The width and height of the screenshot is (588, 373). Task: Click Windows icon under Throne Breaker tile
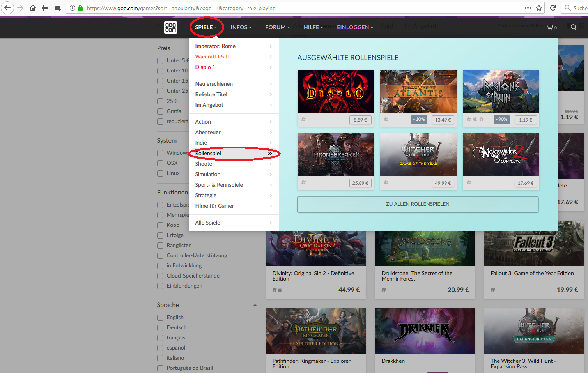(303, 182)
